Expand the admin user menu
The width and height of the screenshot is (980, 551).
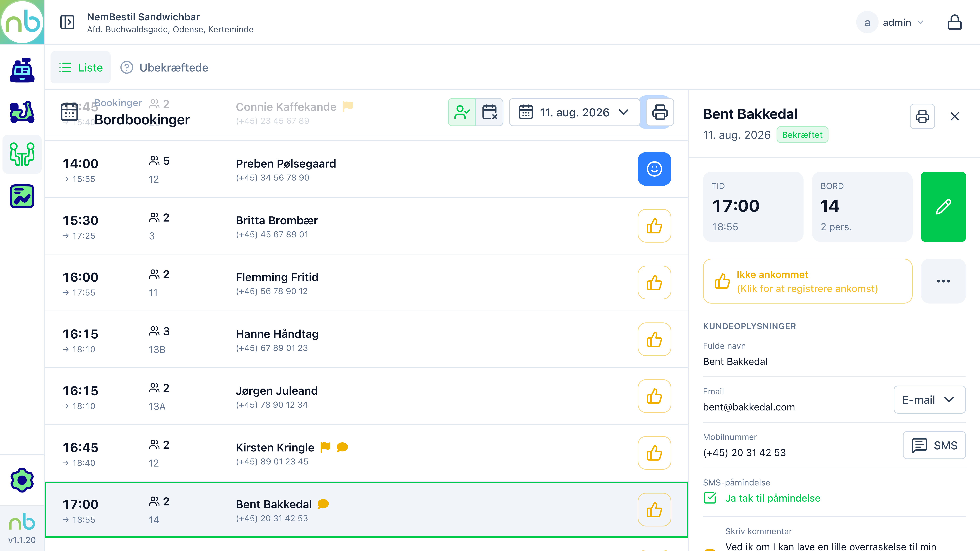click(x=890, y=22)
